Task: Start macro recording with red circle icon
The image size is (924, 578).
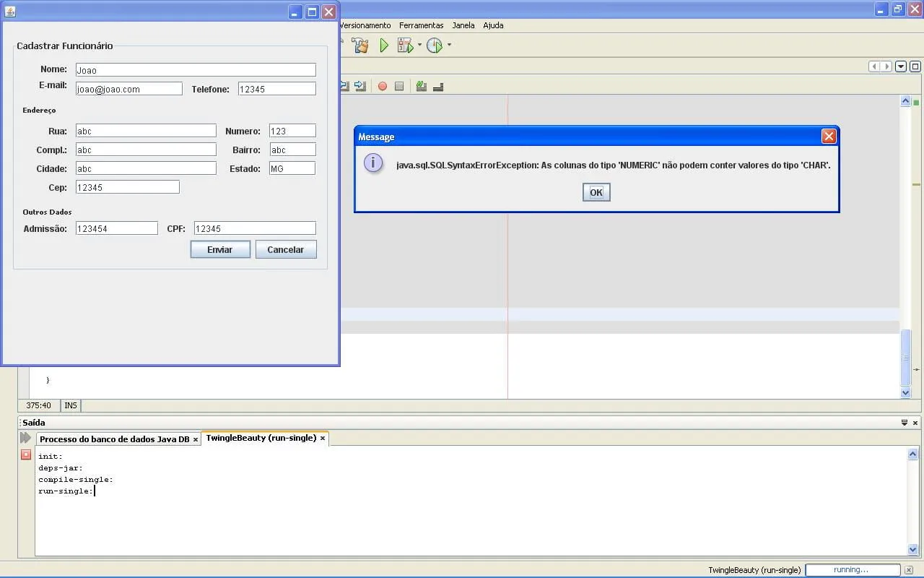Action: tap(383, 86)
